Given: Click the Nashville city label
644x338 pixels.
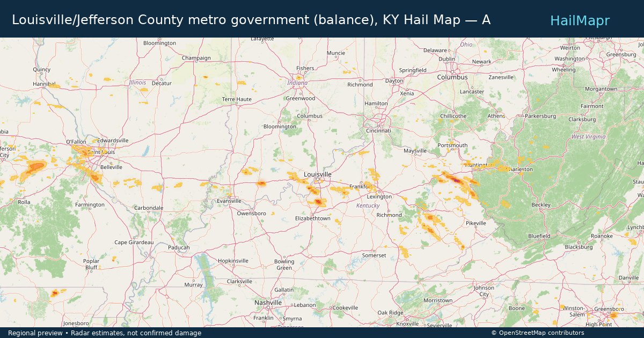Looking at the screenshot, I should pyautogui.click(x=268, y=303).
